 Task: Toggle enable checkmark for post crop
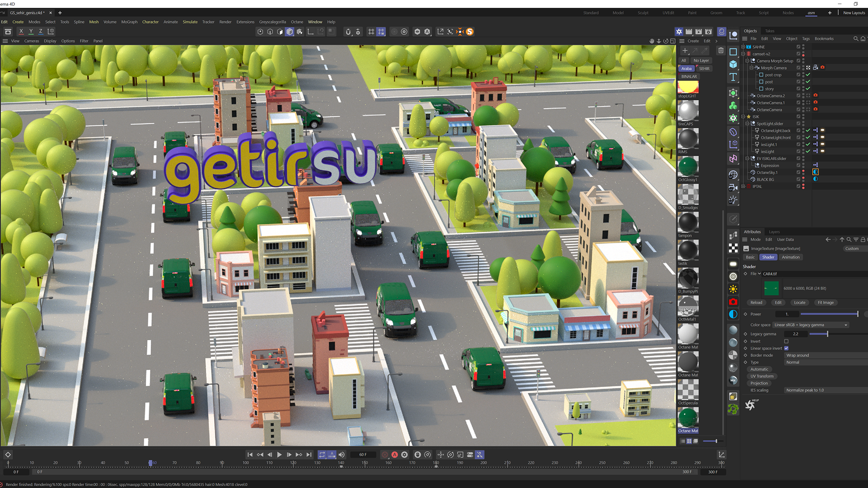tap(808, 75)
